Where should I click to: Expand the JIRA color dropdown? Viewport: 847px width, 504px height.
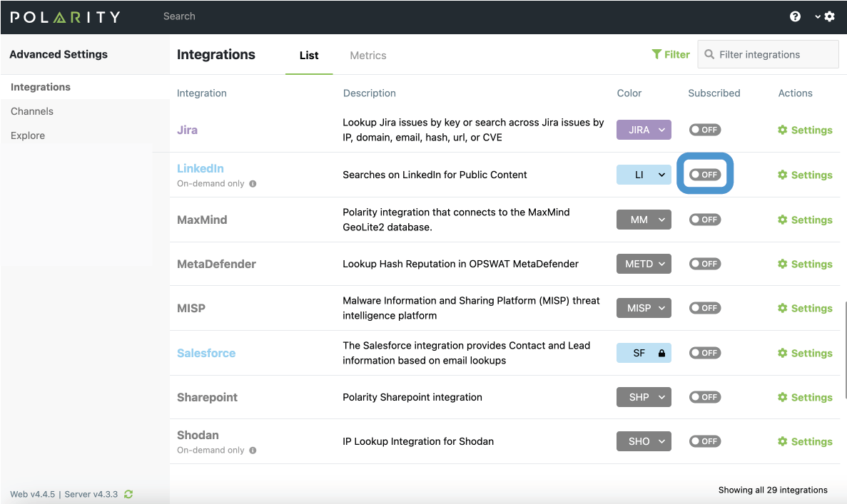click(x=661, y=130)
